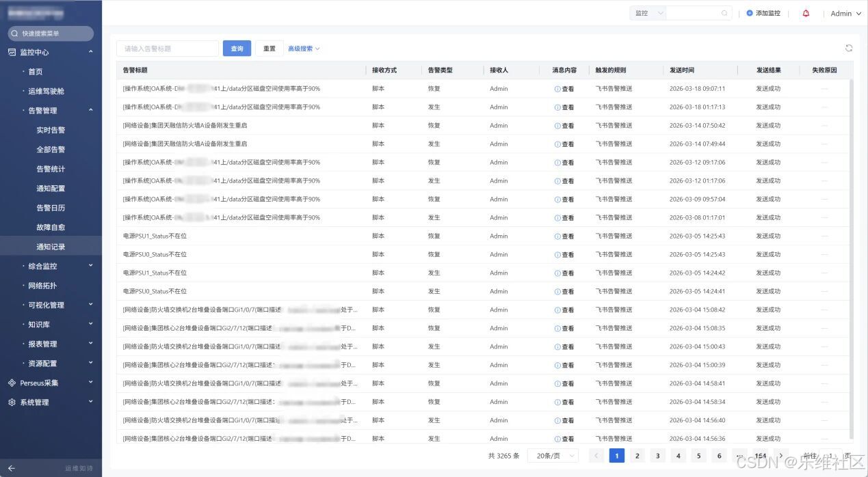
Task: Click info icon for 2026-03-08 01:17:01 row
Action: coord(557,218)
